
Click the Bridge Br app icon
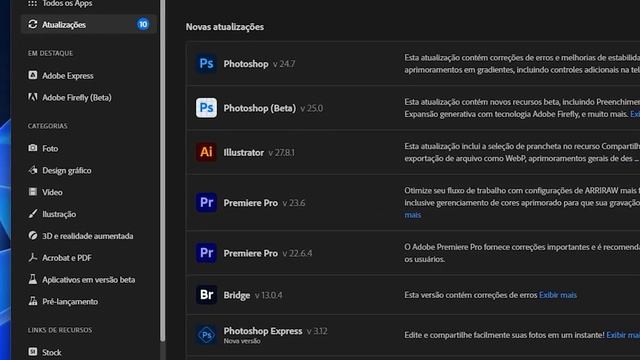click(206, 295)
